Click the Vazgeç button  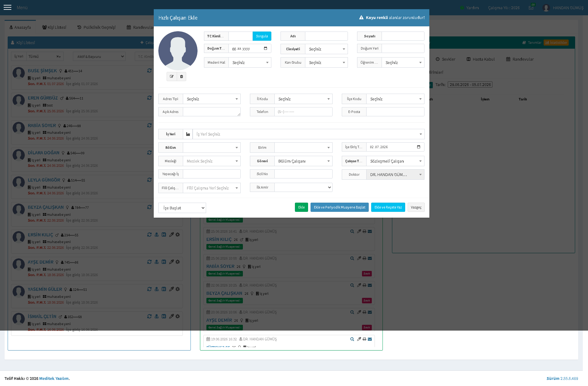click(416, 207)
